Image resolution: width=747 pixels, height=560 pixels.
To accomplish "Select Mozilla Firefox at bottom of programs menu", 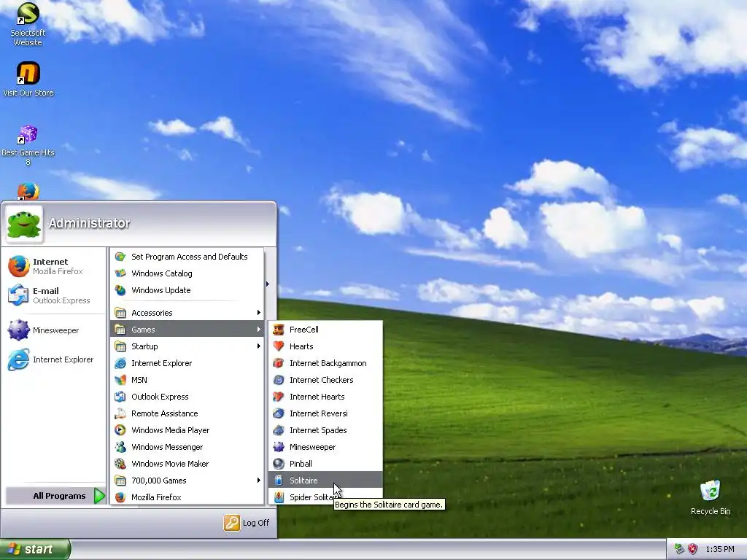I will (x=187, y=497).
